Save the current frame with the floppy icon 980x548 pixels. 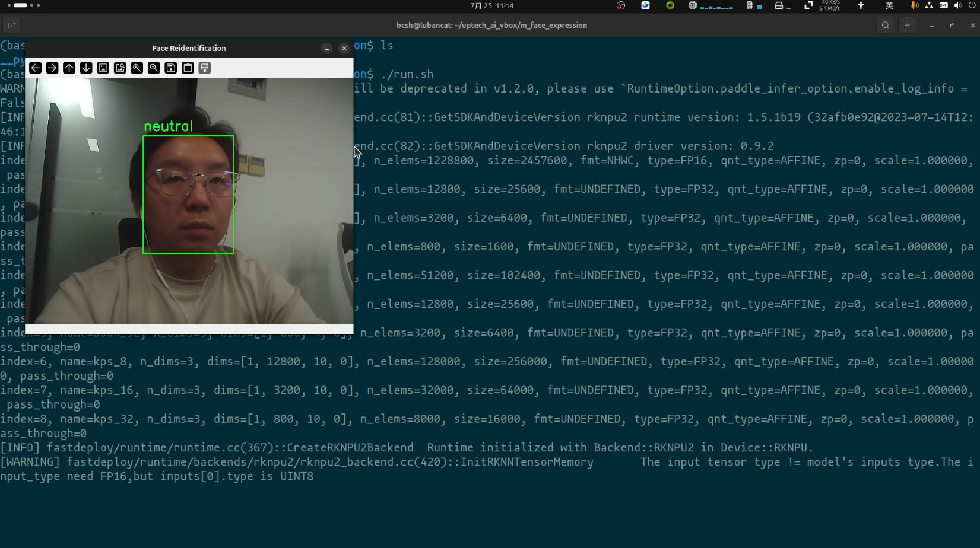click(x=171, y=68)
